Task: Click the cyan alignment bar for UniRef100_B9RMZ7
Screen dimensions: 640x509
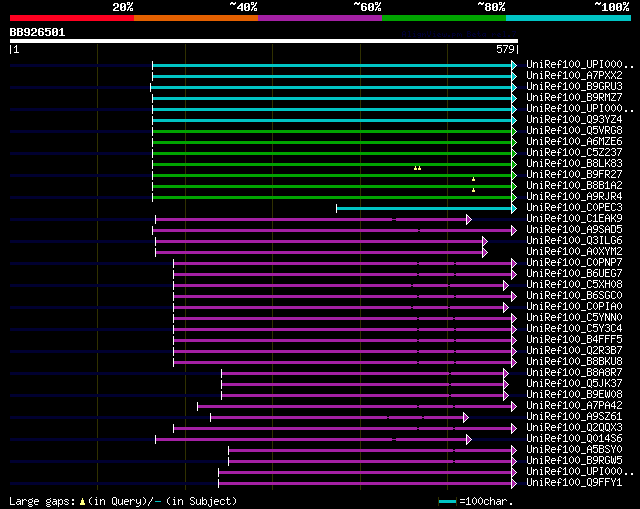Action: tap(332, 98)
